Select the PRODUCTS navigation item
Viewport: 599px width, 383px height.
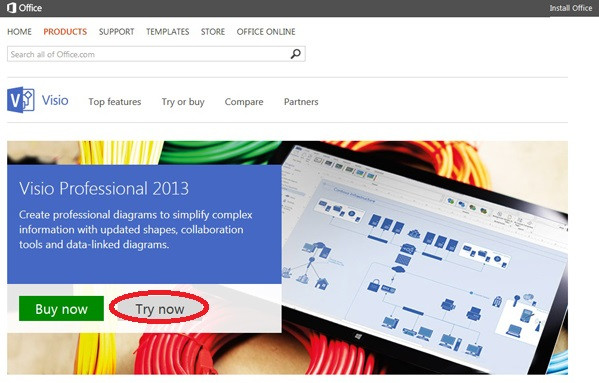65,32
